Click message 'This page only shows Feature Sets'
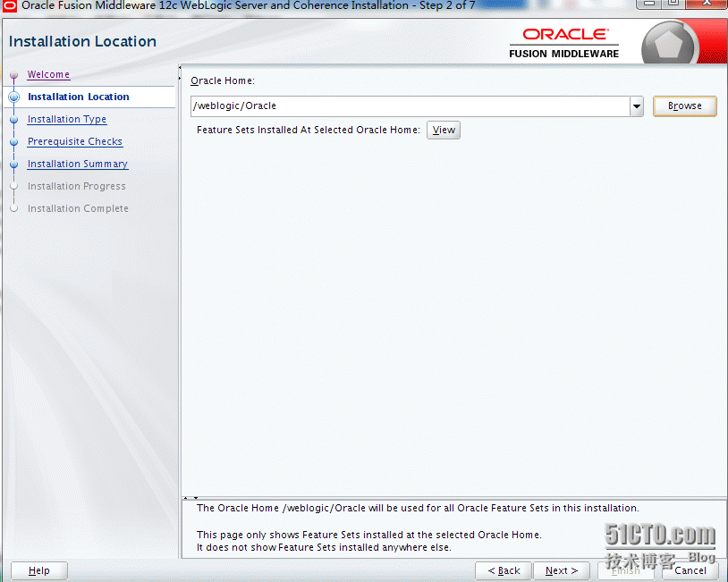This screenshot has width=728, height=582. click(x=369, y=535)
